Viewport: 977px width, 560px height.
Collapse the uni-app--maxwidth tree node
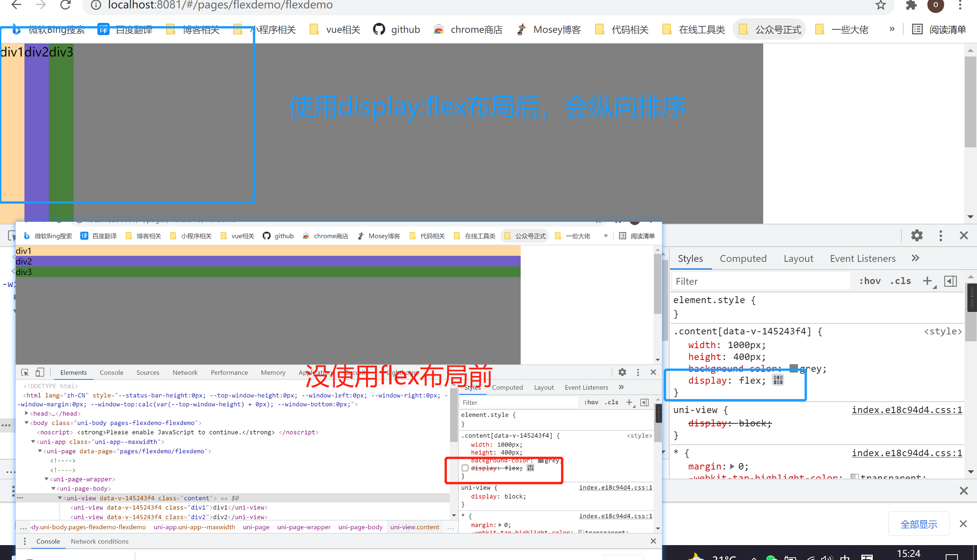33,442
